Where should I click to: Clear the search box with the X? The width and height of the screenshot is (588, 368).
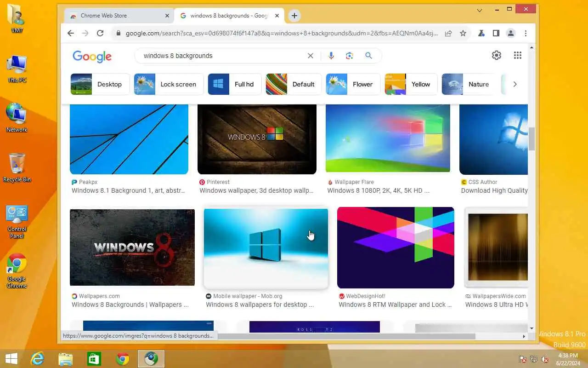click(x=311, y=56)
